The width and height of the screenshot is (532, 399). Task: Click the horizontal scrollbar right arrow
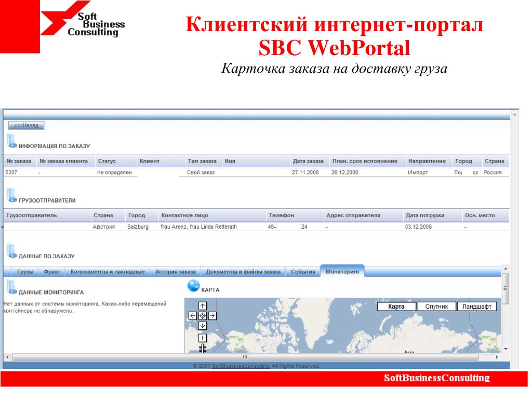click(x=497, y=357)
